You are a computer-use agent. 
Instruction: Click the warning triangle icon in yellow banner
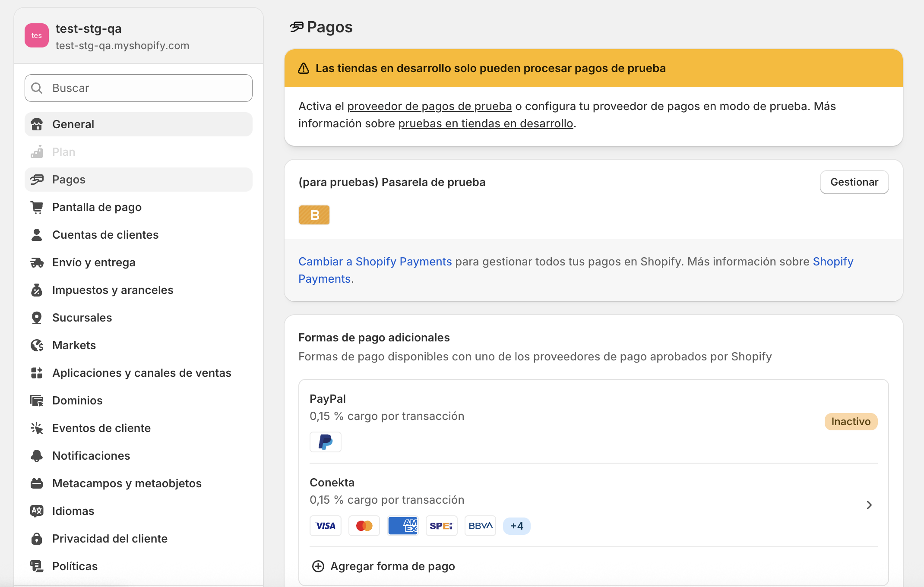[304, 68]
